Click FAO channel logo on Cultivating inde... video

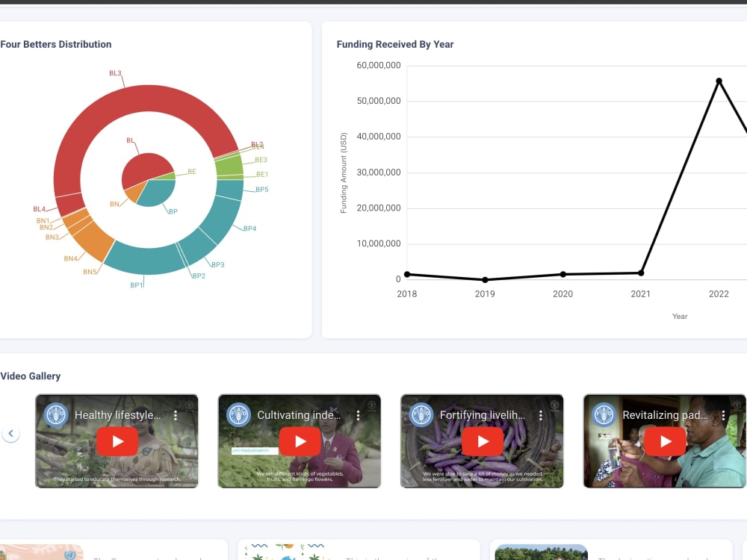click(239, 414)
